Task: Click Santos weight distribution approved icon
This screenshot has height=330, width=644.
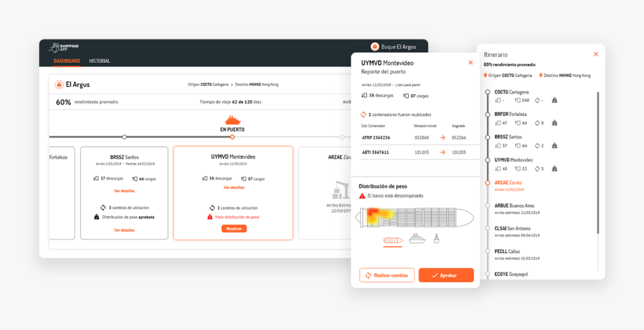Action: pos(96,217)
